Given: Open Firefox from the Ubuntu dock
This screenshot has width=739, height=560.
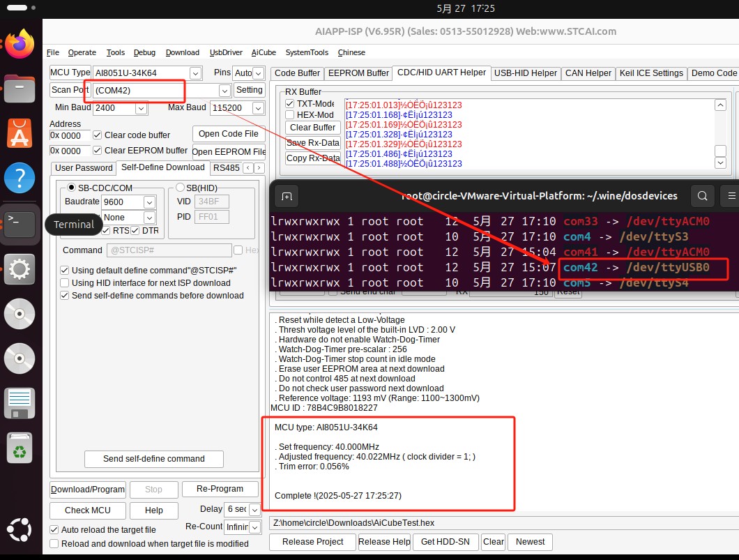Looking at the screenshot, I should click(x=20, y=44).
